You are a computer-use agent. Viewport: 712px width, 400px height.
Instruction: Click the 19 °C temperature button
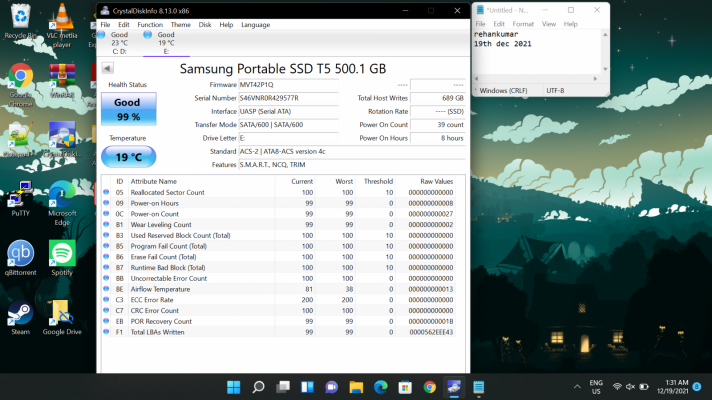click(129, 157)
